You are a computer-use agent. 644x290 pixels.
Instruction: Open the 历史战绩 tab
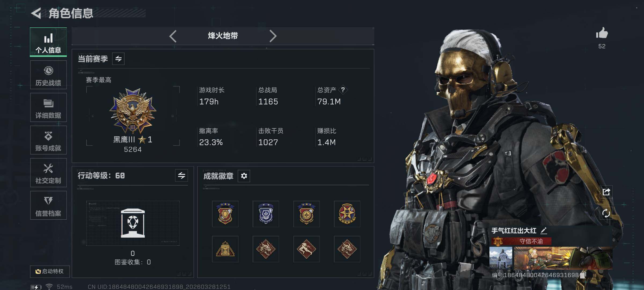point(48,75)
